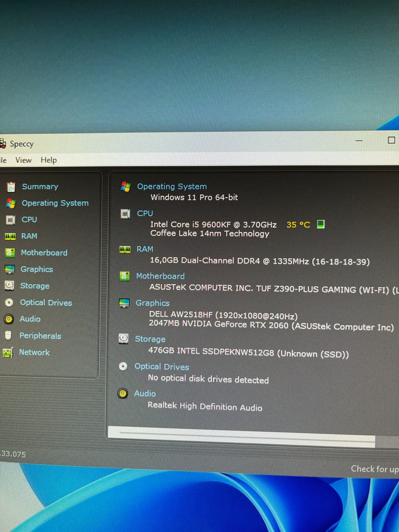Click the monitor icon beside the Graphics heading
Image resolution: width=399 pixels, height=532 pixels.
coord(124,303)
